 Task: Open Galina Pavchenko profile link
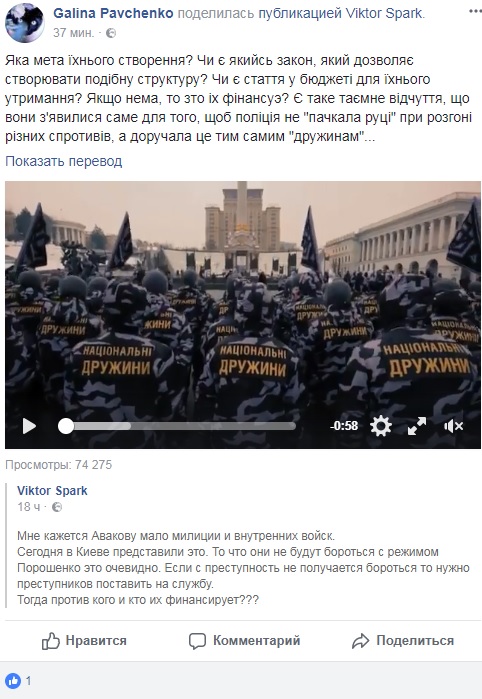coord(113,13)
